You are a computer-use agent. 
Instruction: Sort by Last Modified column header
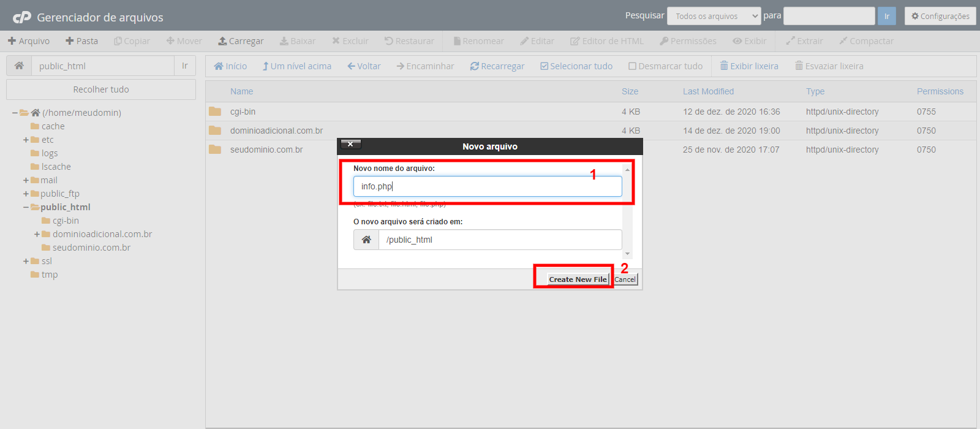click(x=708, y=91)
